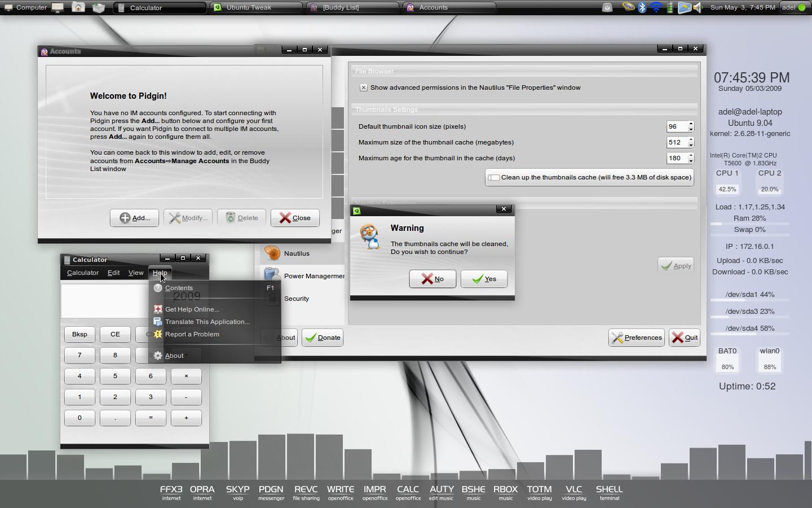Viewport: 812px width, 508px height.
Task: Click the battery indicator tray icon
Action: (x=670, y=7)
